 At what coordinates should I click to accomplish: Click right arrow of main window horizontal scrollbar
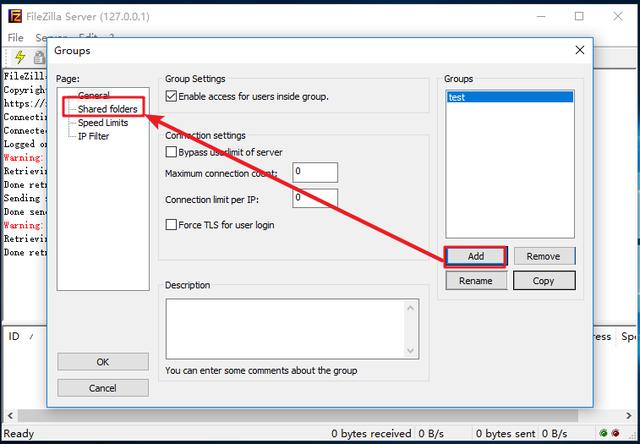click(x=629, y=416)
